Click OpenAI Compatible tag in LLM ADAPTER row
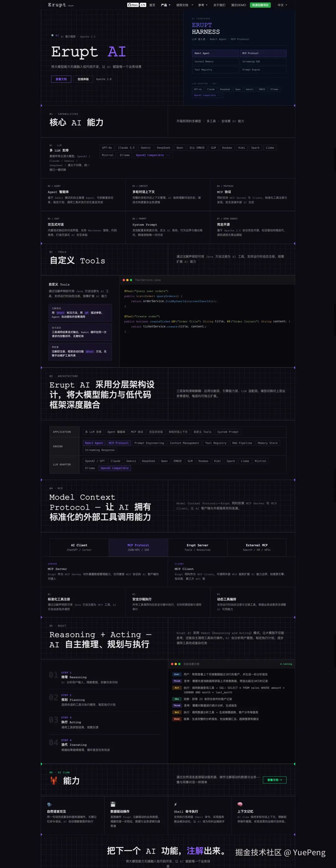 (114, 468)
